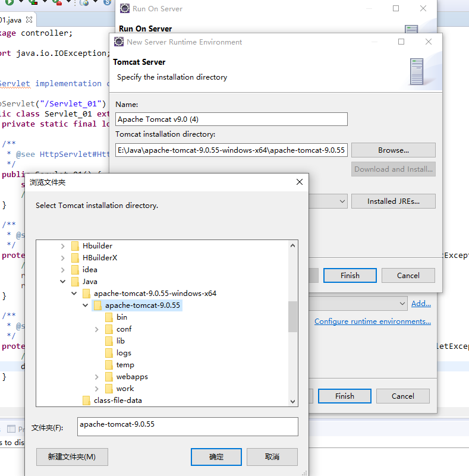Close New Server Runtime Environment window

pos(429,42)
